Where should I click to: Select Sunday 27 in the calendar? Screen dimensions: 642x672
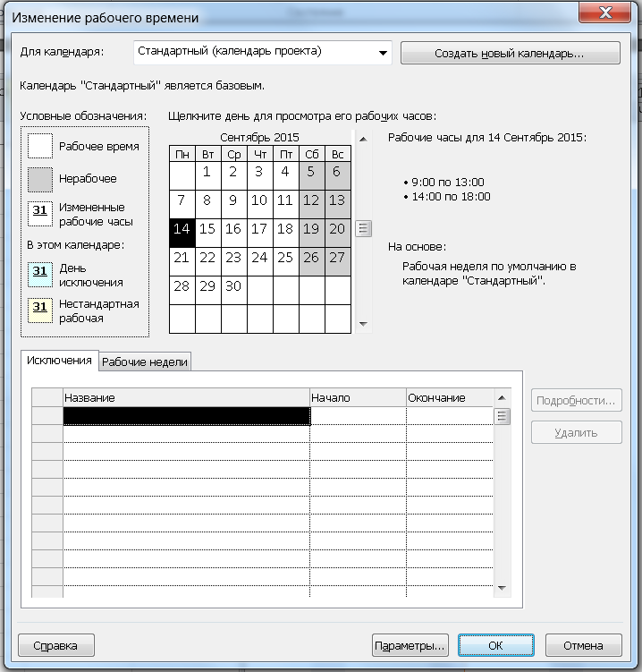[337, 261]
